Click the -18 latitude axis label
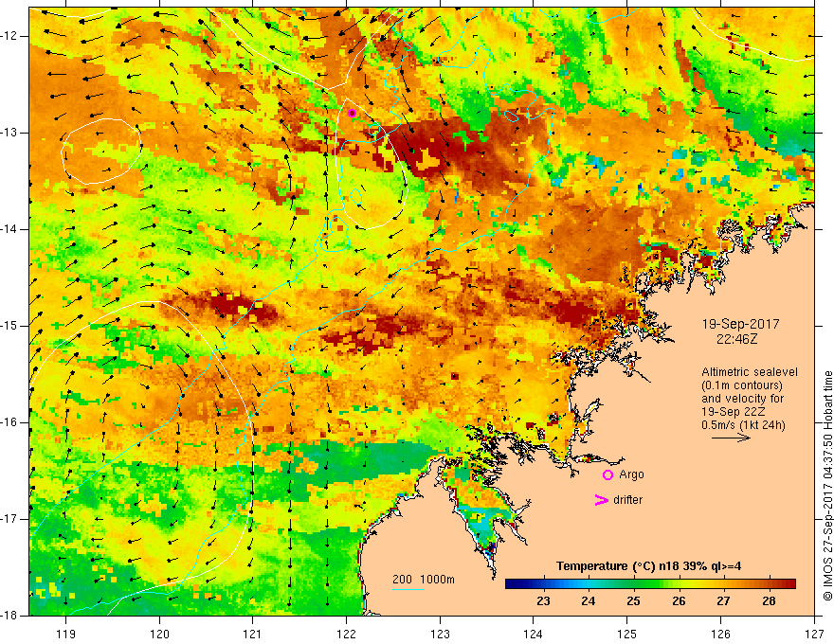 [x=9, y=616]
